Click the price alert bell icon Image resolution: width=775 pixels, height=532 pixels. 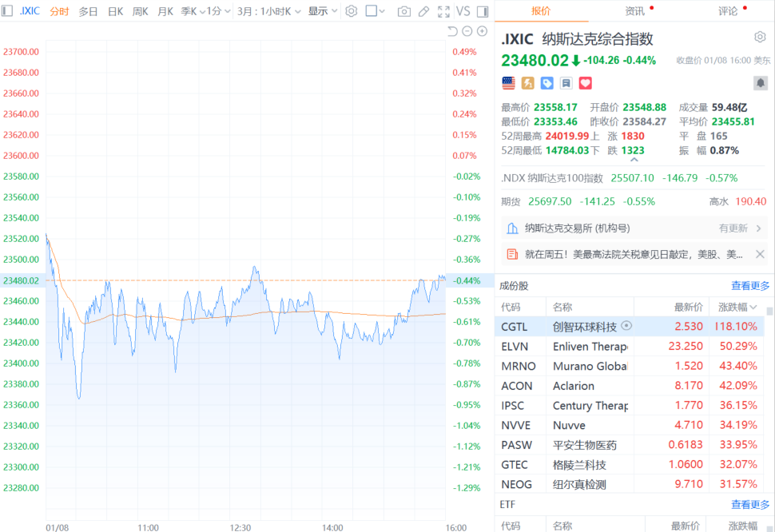coord(760,83)
